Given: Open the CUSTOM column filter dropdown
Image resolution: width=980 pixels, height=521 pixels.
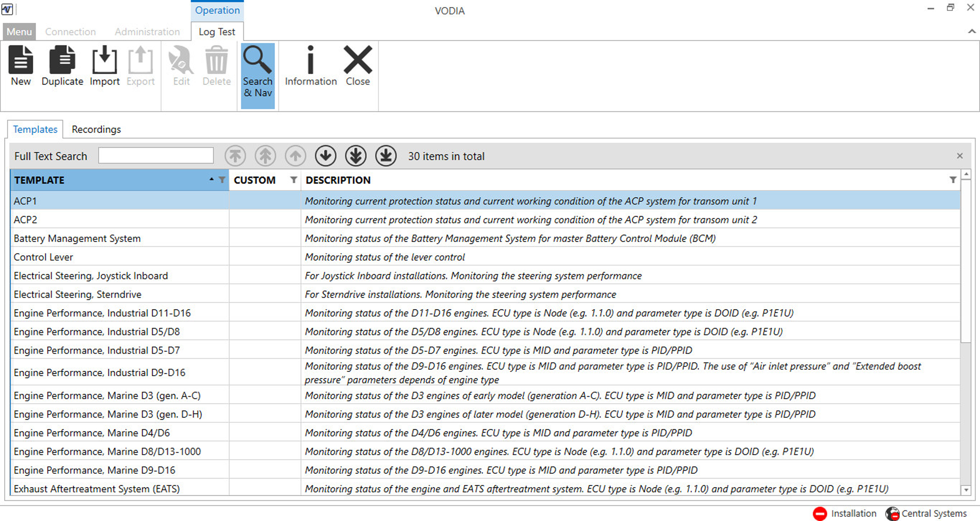Looking at the screenshot, I should 294,180.
